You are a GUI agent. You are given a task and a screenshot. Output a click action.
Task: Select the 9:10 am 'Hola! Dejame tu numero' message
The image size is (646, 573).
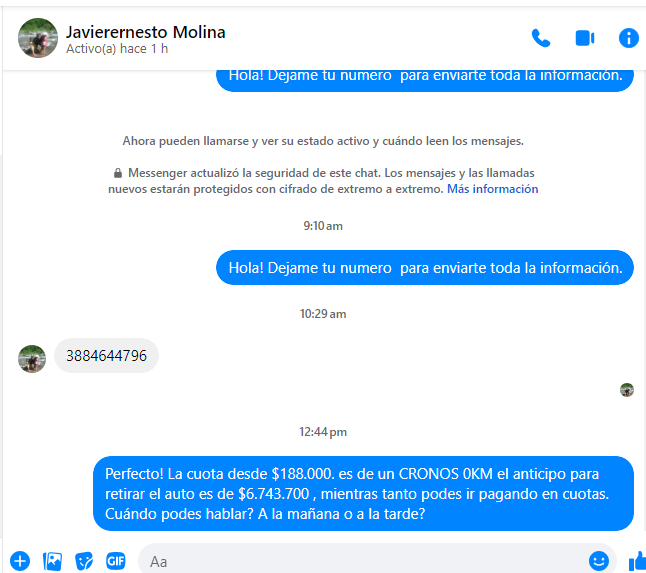[x=425, y=268]
